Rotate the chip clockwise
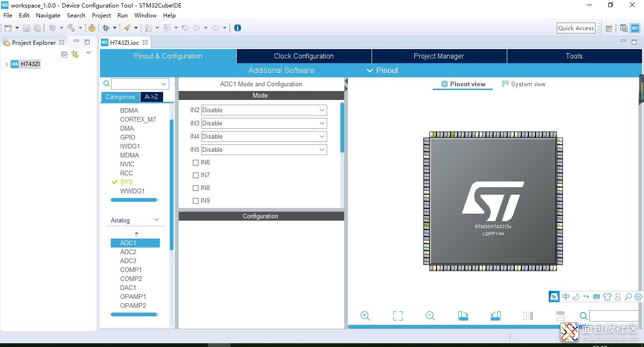 tap(463, 316)
